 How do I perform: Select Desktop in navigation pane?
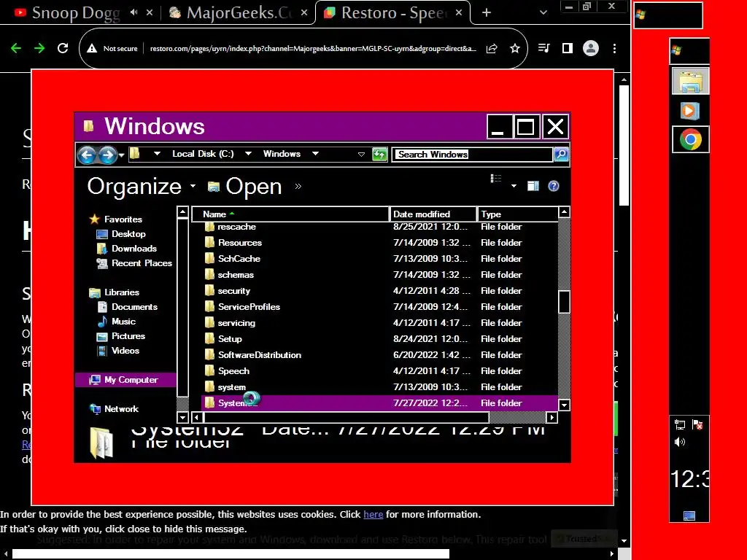pyautogui.click(x=128, y=234)
